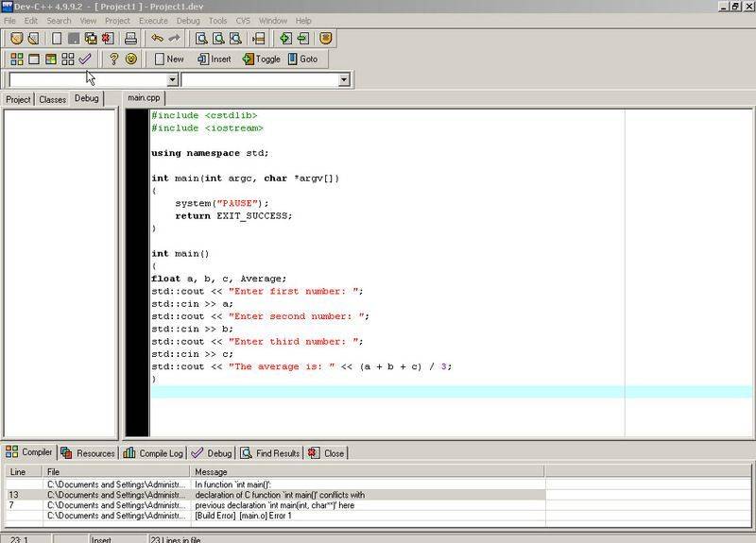
Task: Click the smiley face About icon
Action: (x=131, y=59)
